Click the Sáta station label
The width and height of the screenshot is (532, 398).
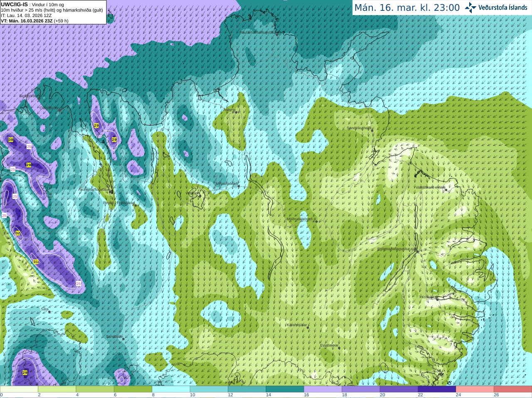pyautogui.click(x=45, y=309)
